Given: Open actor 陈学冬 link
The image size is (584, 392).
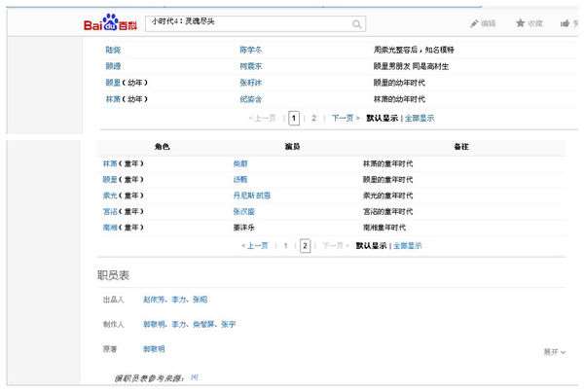Looking at the screenshot, I should [251, 50].
